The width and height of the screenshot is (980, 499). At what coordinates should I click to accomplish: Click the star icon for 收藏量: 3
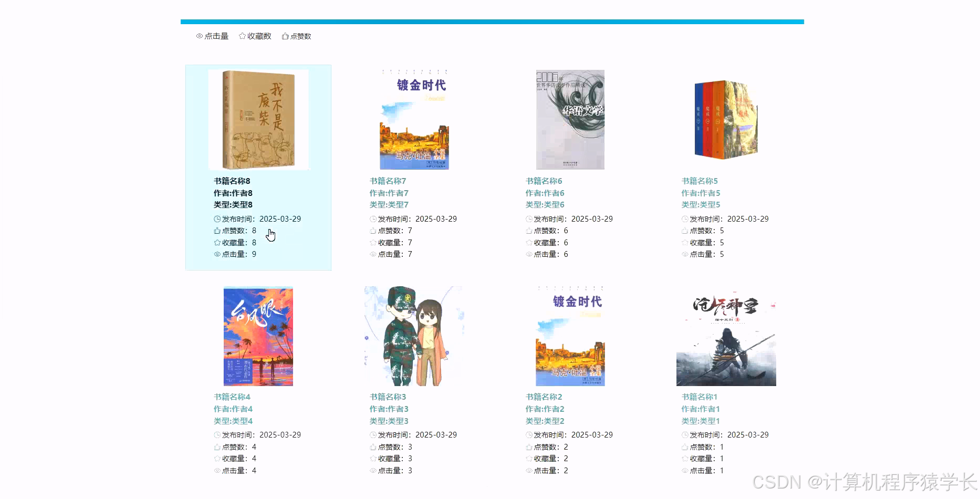(373, 459)
